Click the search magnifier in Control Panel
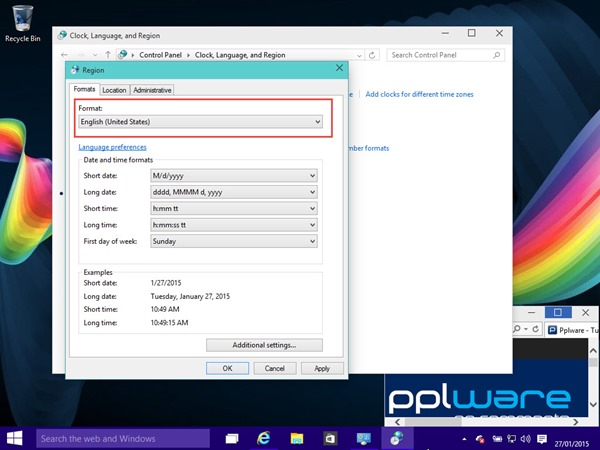The width and height of the screenshot is (600, 450). (x=496, y=55)
